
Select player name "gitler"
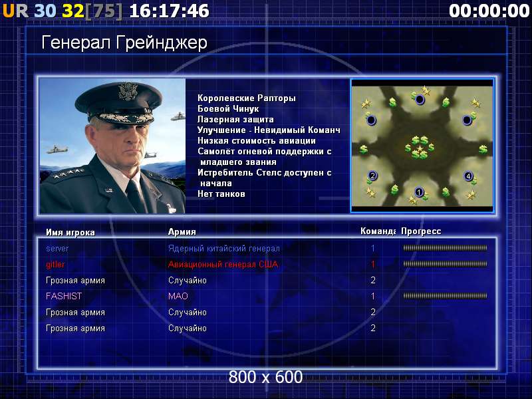click(55, 264)
